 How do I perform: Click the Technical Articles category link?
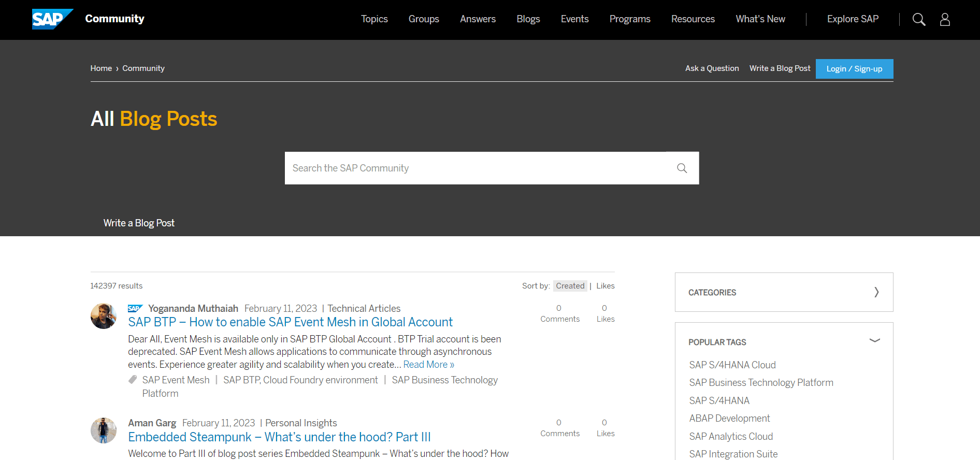click(x=364, y=309)
